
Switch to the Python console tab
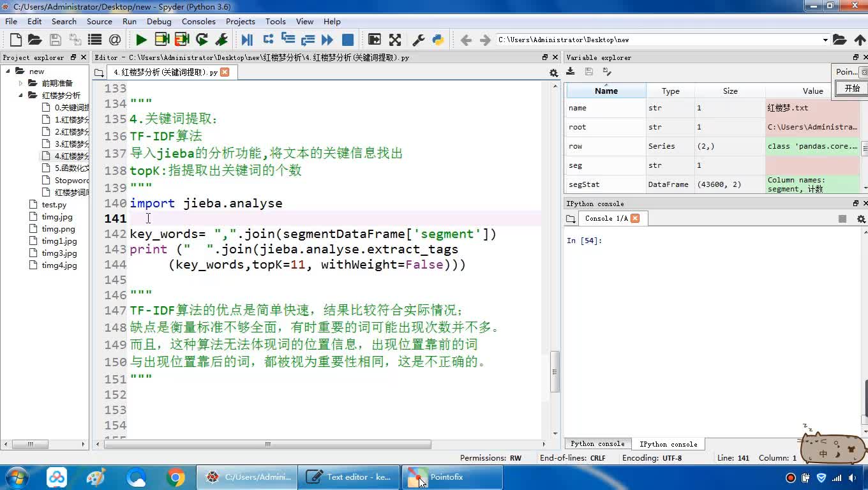coord(597,443)
